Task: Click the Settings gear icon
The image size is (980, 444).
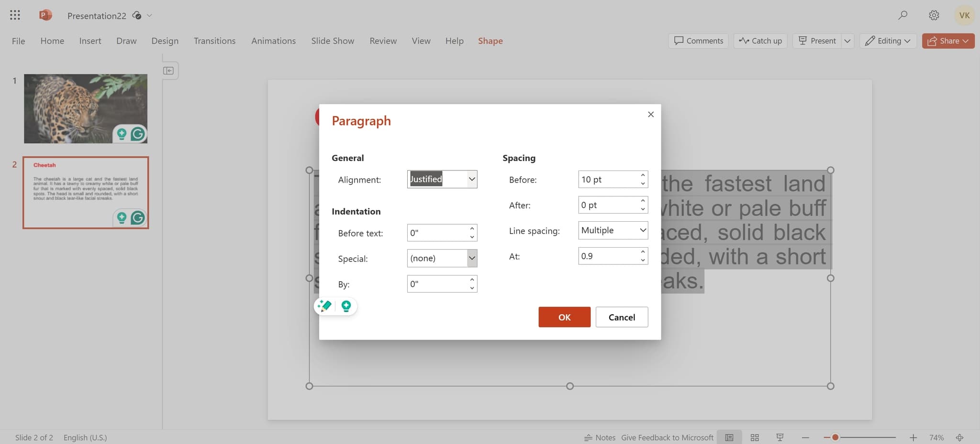Action: (x=933, y=15)
